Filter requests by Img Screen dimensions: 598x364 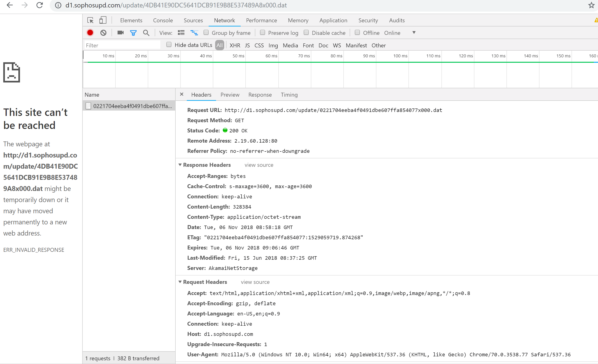tap(273, 45)
